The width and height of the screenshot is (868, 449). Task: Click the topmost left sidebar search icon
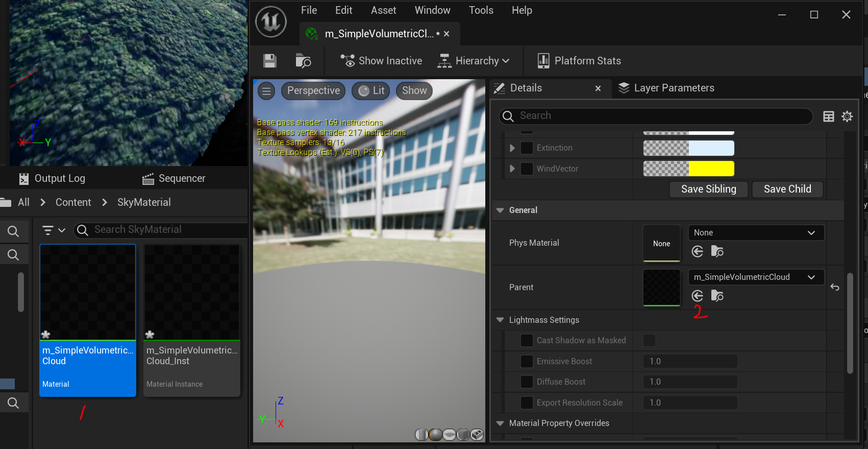point(13,231)
